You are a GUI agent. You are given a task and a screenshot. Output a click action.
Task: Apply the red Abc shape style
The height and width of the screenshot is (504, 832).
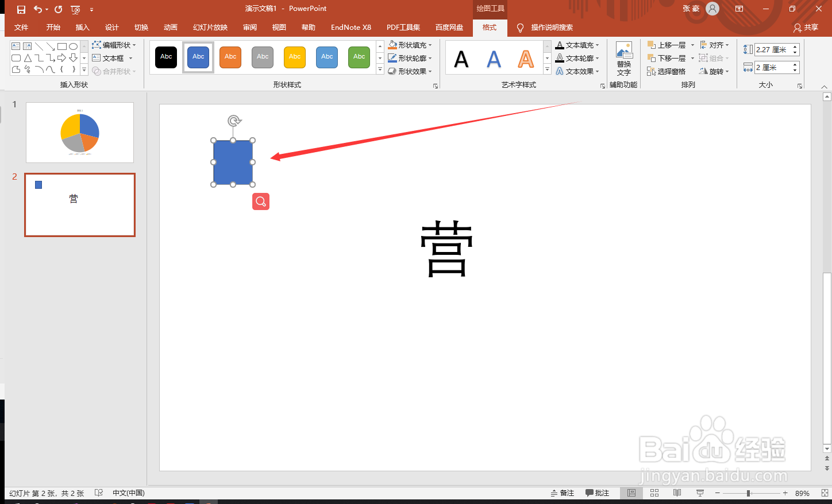pyautogui.click(x=230, y=57)
